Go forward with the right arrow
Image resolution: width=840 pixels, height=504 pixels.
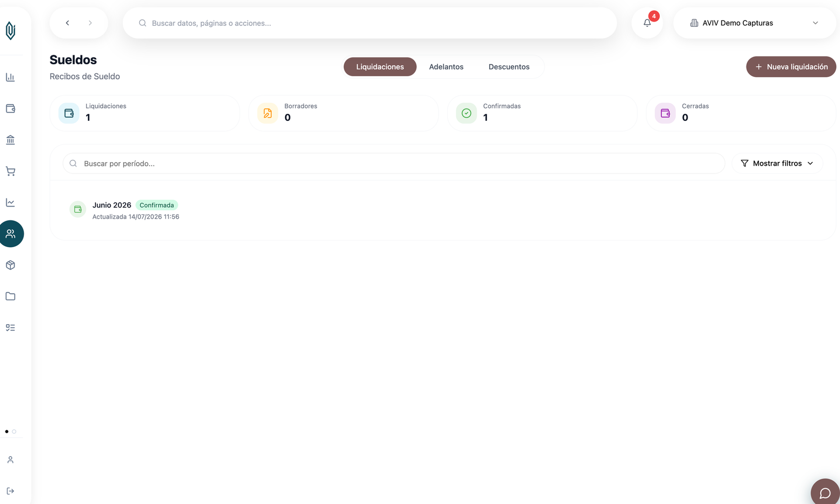coord(90,23)
